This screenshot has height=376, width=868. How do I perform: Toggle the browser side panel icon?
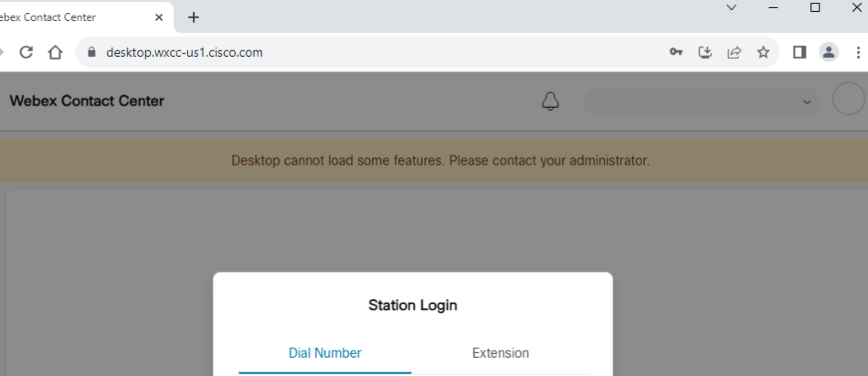(799, 52)
